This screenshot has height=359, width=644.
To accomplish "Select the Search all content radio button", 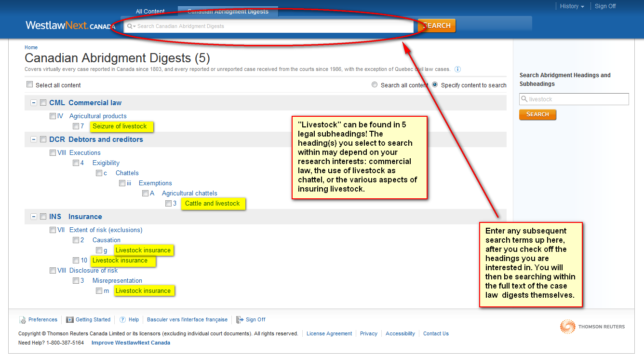I will point(375,84).
